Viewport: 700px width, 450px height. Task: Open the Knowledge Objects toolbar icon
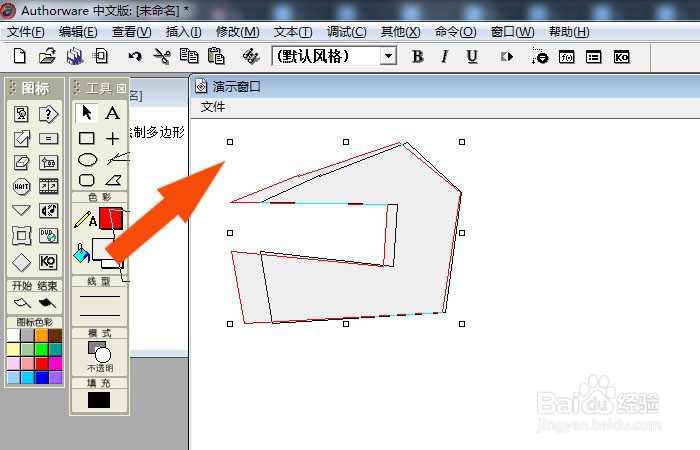(x=621, y=57)
